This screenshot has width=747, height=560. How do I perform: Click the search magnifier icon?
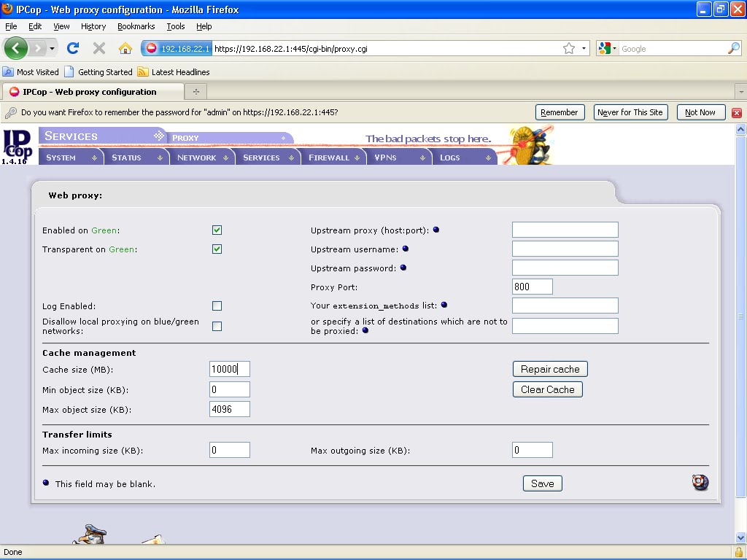(x=734, y=48)
